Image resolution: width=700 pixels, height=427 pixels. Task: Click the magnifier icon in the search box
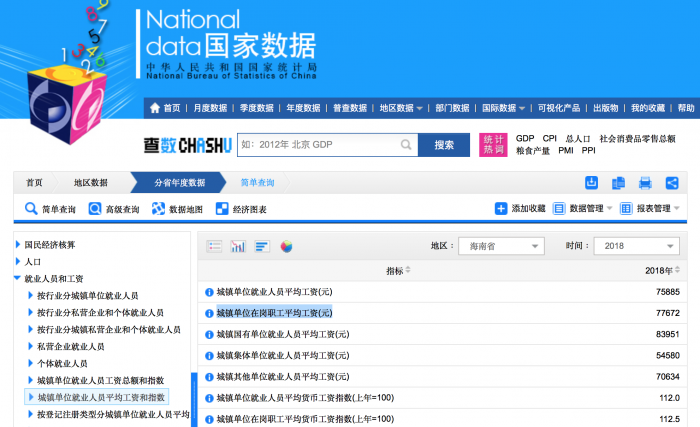tap(405, 145)
